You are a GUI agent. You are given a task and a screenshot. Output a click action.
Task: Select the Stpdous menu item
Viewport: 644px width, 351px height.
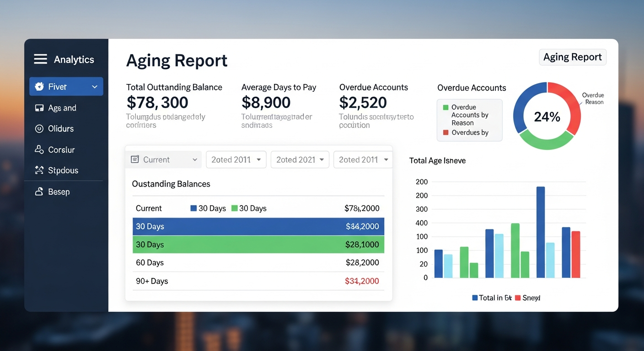[x=63, y=170]
